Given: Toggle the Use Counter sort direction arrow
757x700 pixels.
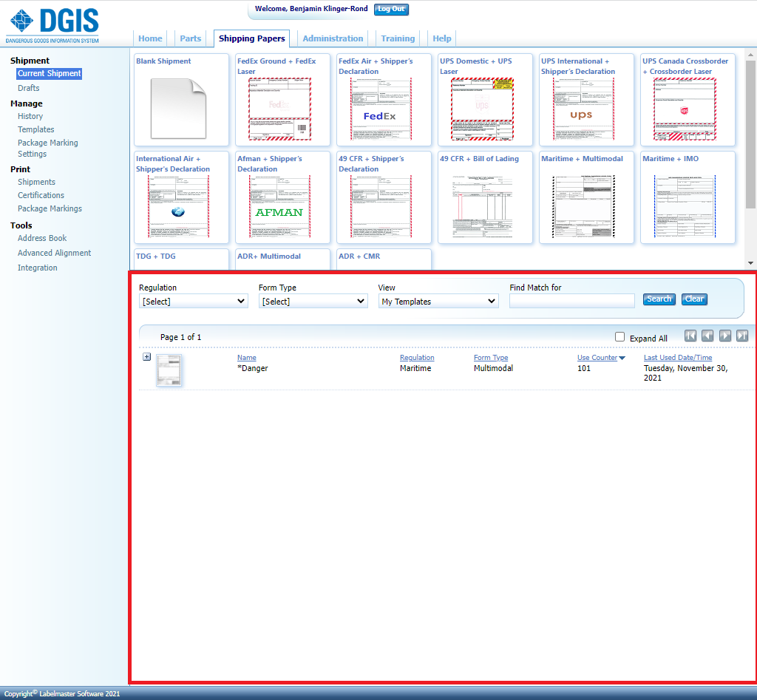Looking at the screenshot, I should click(622, 357).
